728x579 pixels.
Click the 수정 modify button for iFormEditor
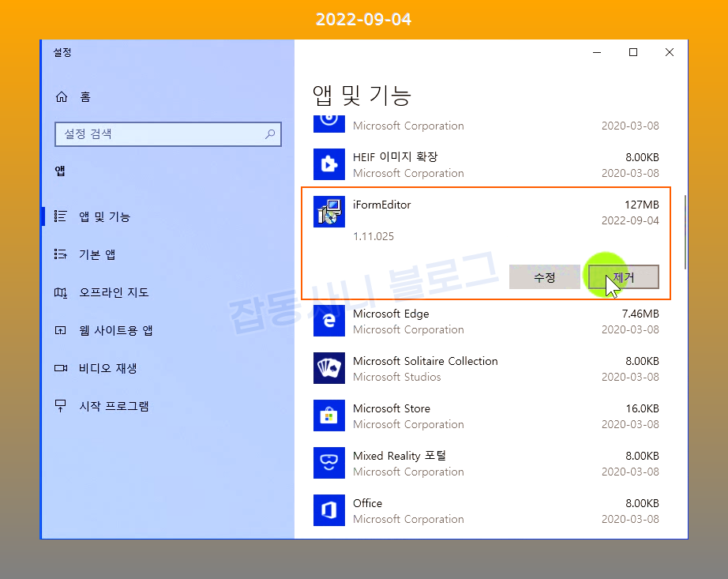[545, 277]
